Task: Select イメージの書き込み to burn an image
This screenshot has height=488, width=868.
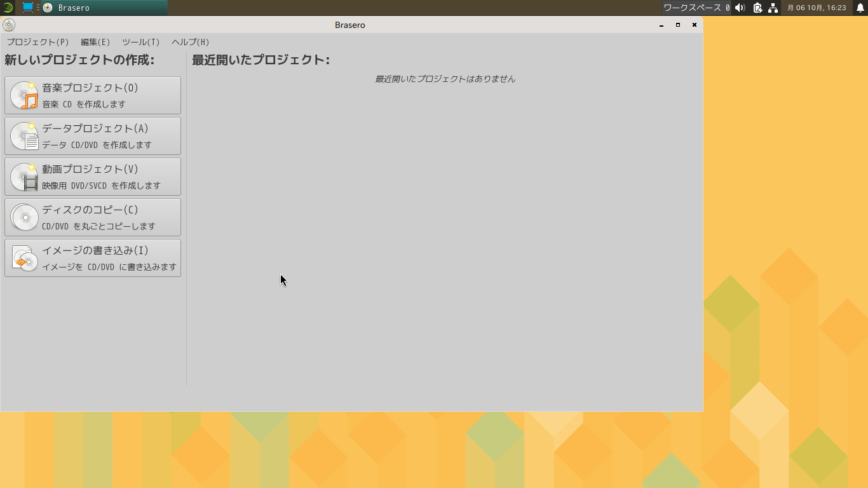Action: pyautogui.click(x=93, y=258)
